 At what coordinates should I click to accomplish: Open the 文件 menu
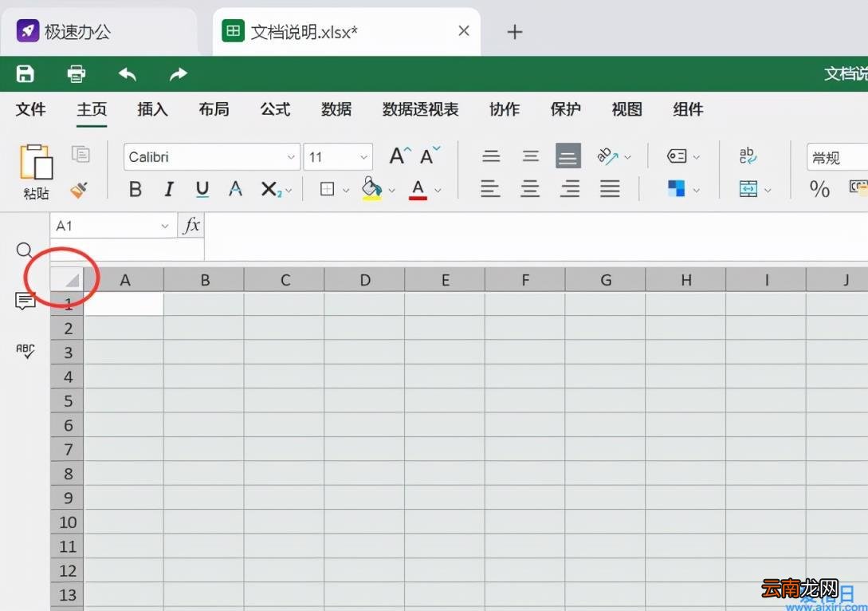[30, 109]
